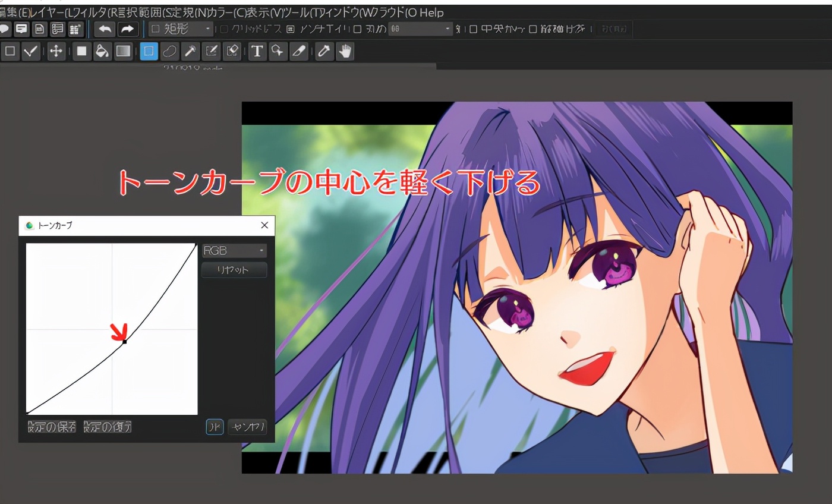Toggle the anti-aliasing checkbox

(x=291, y=29)
